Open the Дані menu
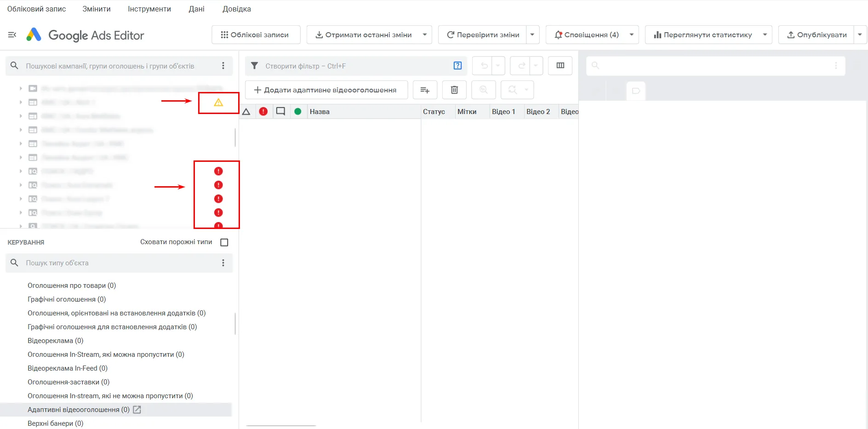 point(196,9)
